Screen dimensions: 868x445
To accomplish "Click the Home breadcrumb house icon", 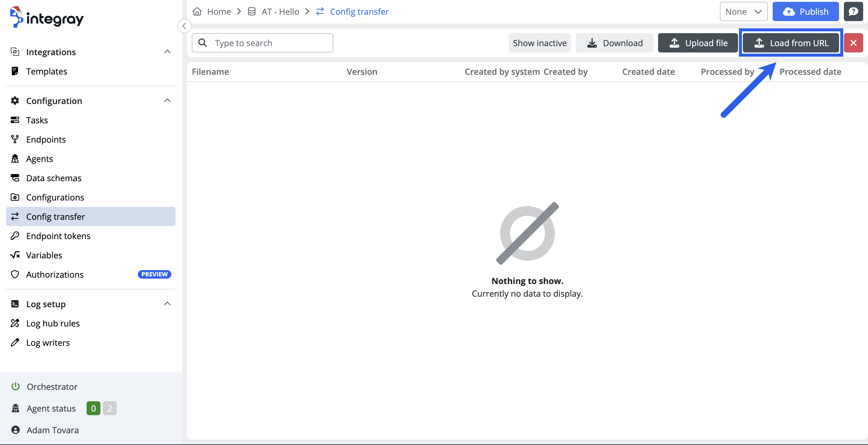I will pyautogui.click(x=197, y=12).
